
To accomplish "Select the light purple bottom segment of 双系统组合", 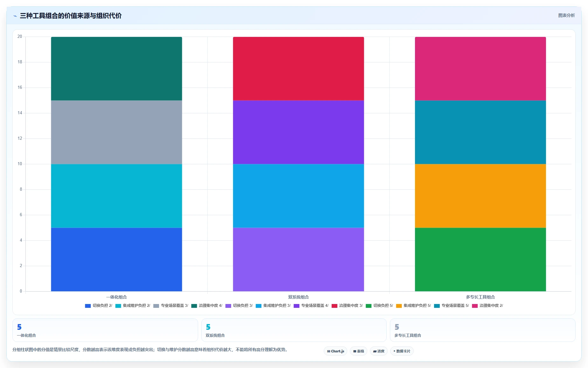I will (298, 259).
